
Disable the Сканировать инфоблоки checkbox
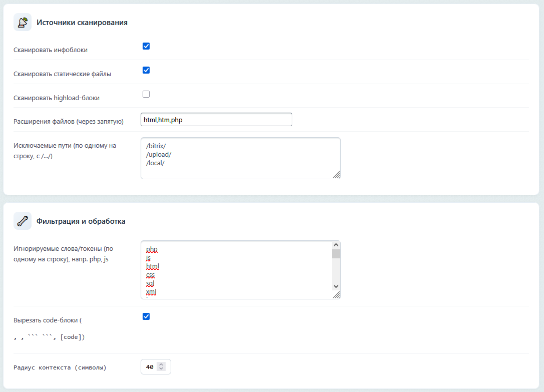[x=146, y=46]
